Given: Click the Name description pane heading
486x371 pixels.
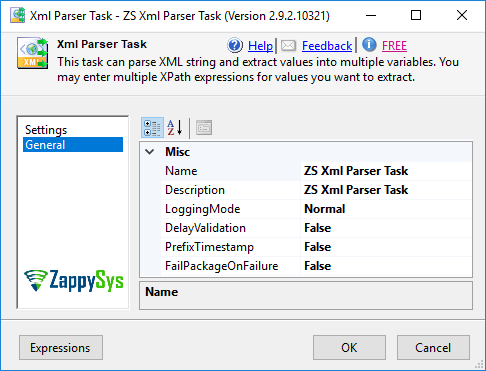Looking at the screenshot, I should click(x=162, y=292).
